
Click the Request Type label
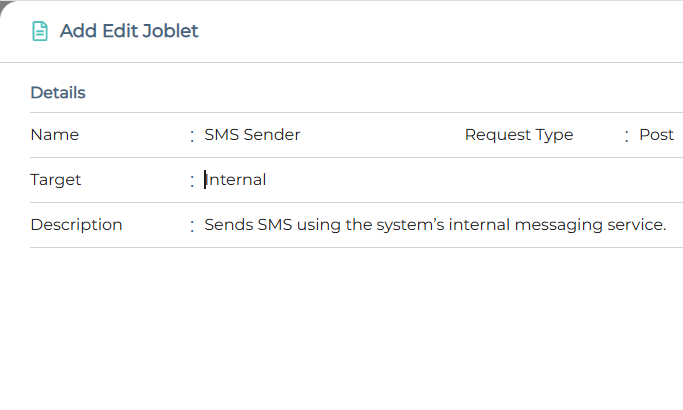tap(519, 135)
